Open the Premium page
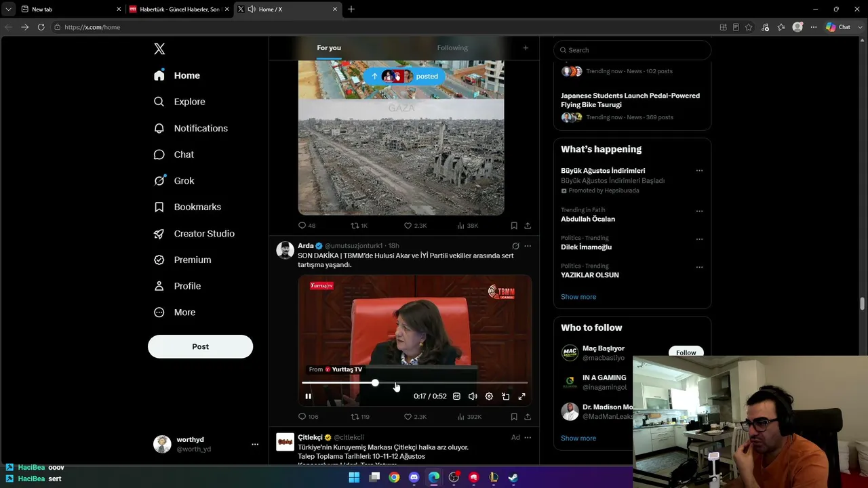 coord(182,260)
